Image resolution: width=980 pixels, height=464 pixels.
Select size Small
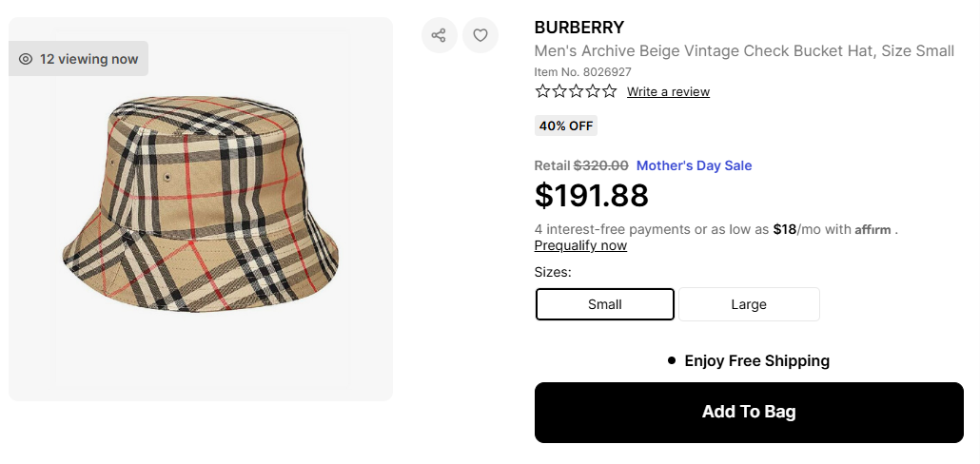tap(605, 304)
